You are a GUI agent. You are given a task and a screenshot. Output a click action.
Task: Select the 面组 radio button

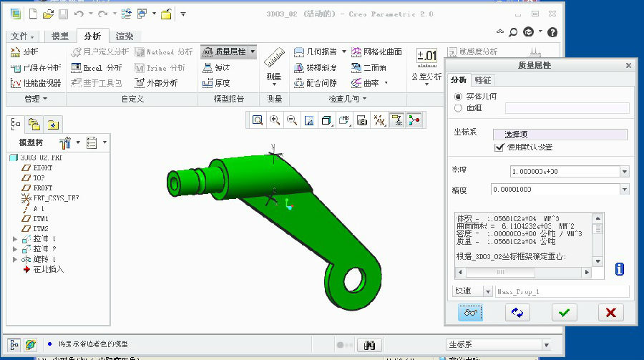pyautogui.click(x=459, y=108)
